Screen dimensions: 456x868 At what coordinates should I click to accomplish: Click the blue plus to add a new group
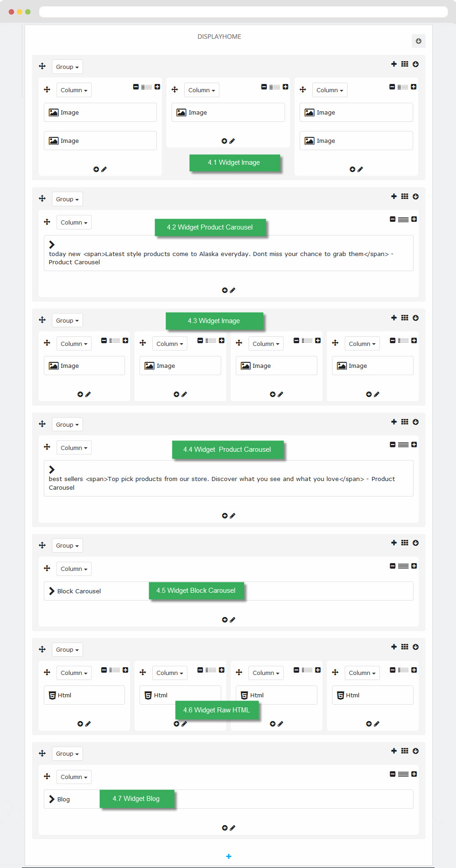point(229,856)
